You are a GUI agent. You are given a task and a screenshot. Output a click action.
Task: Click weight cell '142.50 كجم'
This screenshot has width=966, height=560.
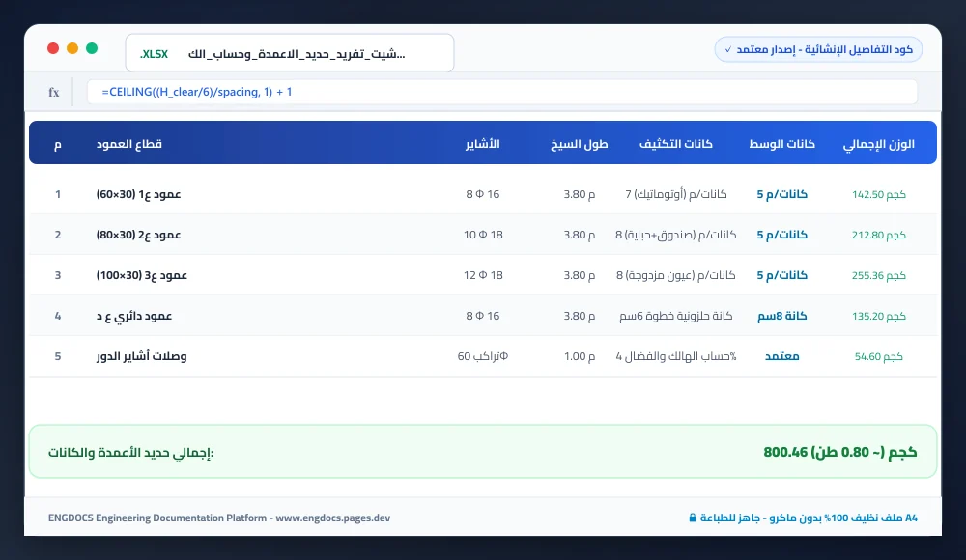click(878, 195)
